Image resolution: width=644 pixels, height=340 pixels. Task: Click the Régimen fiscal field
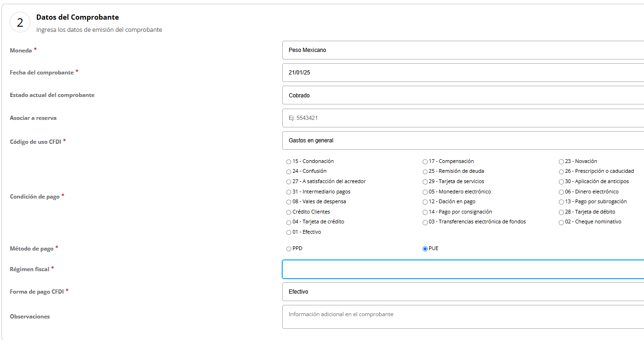[463, 269]
